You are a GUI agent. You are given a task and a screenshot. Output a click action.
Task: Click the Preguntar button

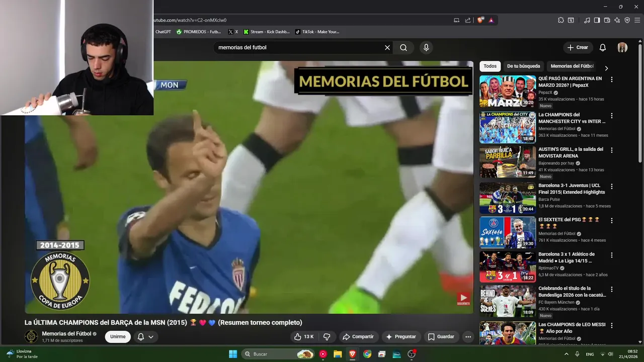(x=401, y=337)
